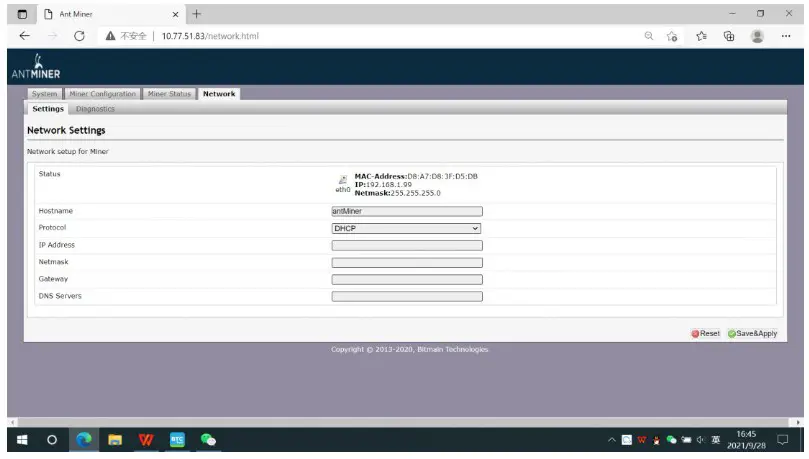
Task: Go back to the previous page
Action: [24, 36]
